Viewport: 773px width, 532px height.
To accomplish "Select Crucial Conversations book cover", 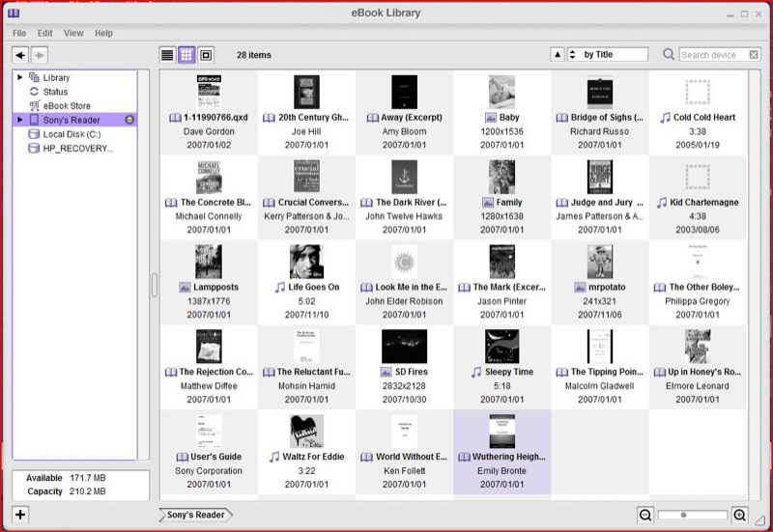I will tap(306, 177).
